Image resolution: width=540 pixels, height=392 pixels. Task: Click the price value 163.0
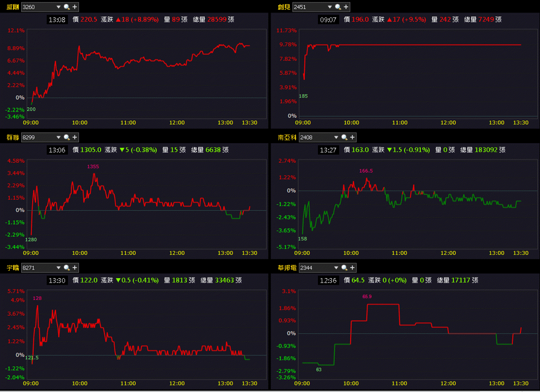pyautogui.click(x=360, y=150)
